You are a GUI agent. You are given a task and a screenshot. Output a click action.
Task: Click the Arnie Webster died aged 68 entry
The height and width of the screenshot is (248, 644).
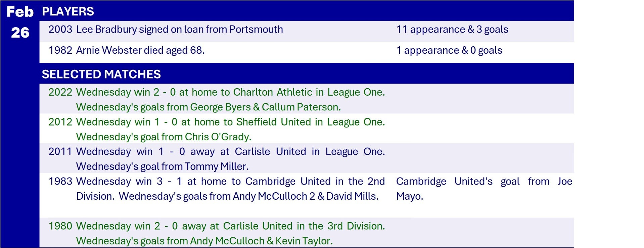point(140,50)
